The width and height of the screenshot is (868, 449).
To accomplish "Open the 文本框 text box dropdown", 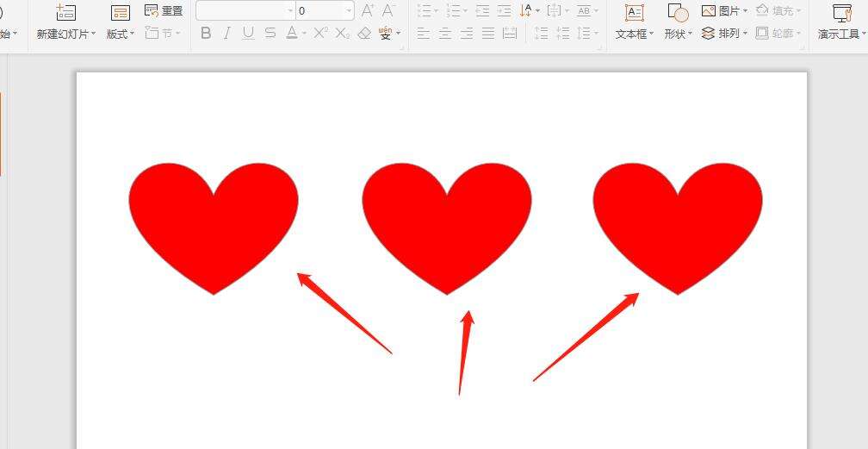I will click(652, 34).
